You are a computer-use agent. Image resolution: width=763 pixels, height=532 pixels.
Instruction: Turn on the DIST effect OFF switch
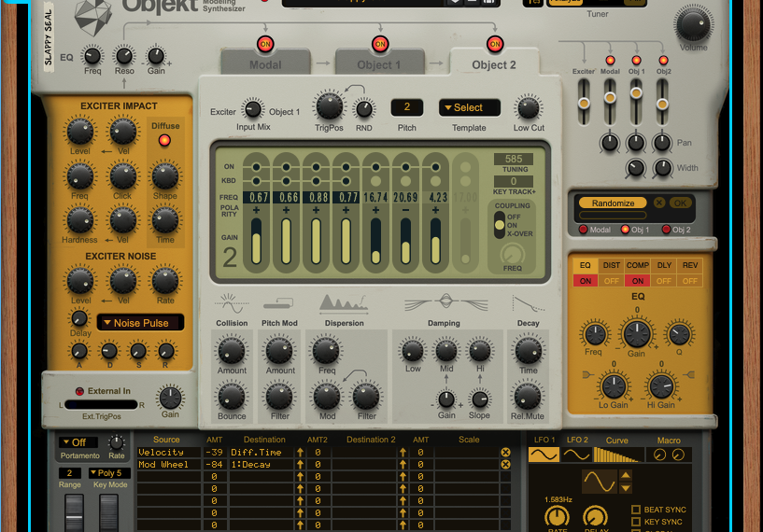tap(612, 281)
